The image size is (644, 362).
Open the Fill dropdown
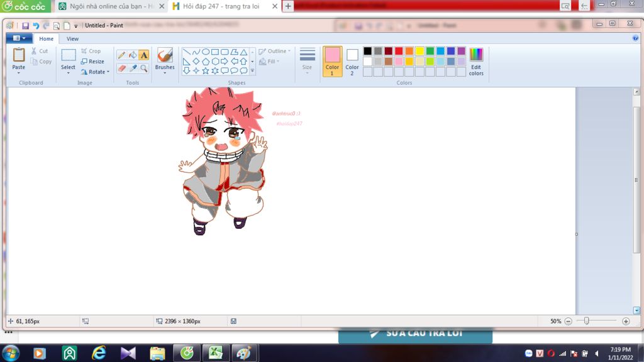click(x=269, y=62)
